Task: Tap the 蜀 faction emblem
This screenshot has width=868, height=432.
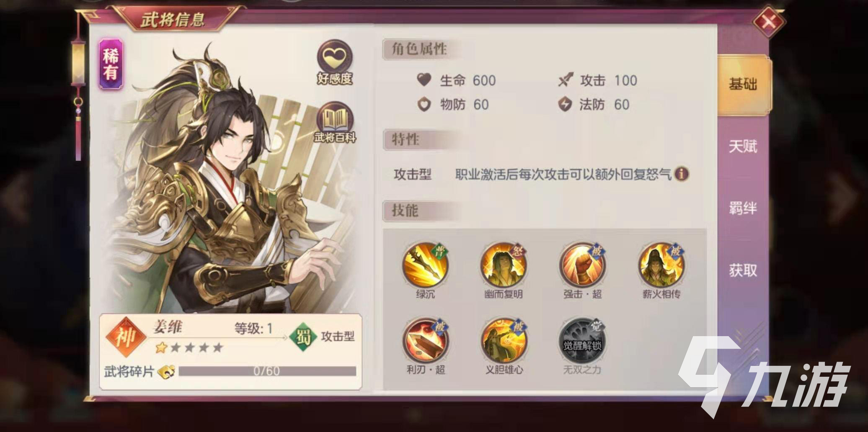Action: (x=303, y=337)
